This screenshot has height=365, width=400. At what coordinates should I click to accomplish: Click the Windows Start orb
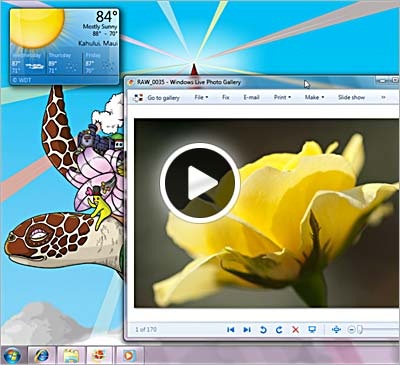[12, 355]
